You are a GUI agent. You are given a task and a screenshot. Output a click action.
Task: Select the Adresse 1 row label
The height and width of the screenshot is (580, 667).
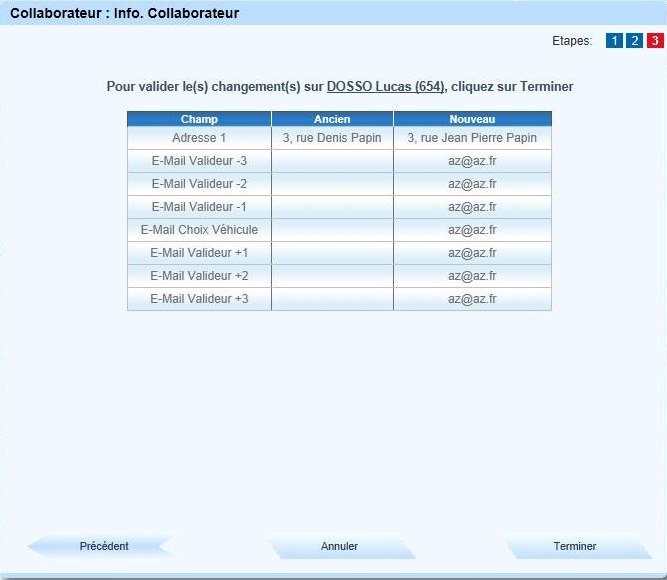199,138
